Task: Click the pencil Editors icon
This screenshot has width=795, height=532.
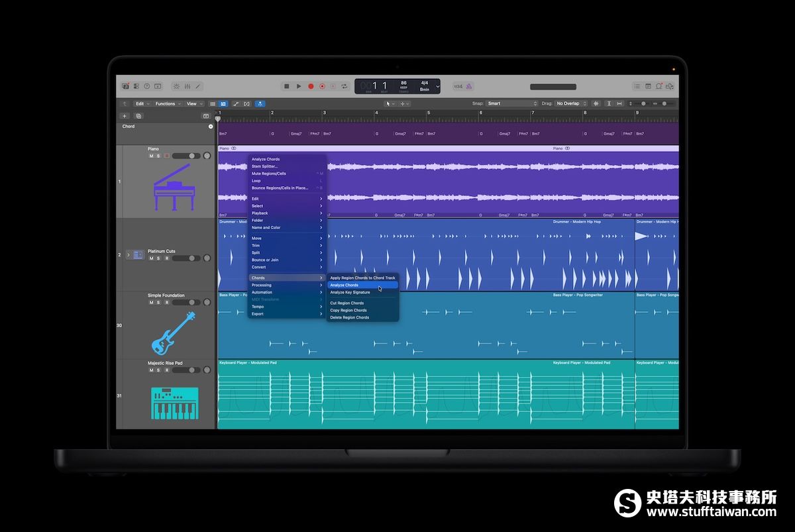Action: [197, 86]
